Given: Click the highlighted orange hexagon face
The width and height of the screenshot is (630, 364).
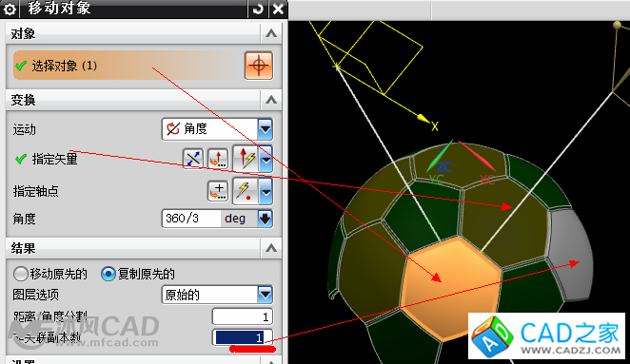Looking at the screenshot, I should click(x=452, y=287).
